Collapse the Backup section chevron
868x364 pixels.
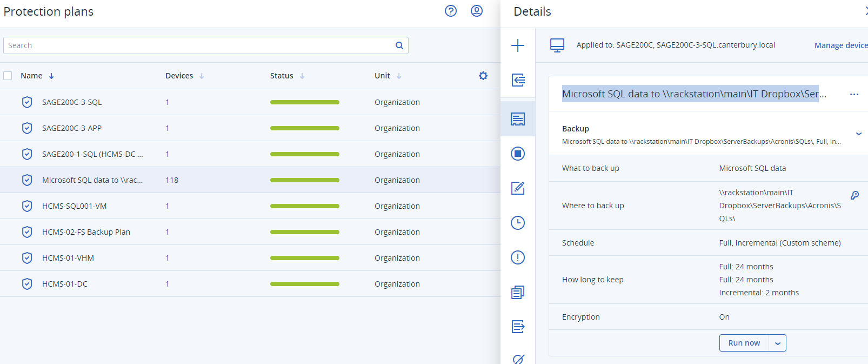(x=858, y=134)
